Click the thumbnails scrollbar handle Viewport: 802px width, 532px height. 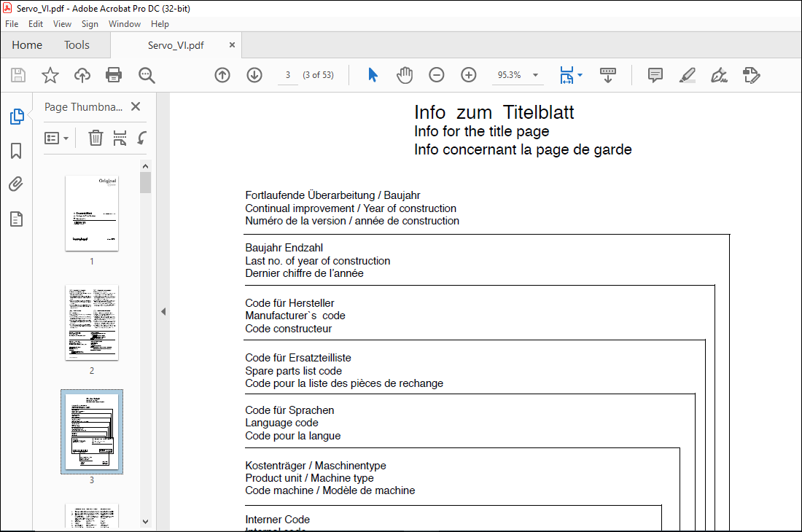[145, 182]
